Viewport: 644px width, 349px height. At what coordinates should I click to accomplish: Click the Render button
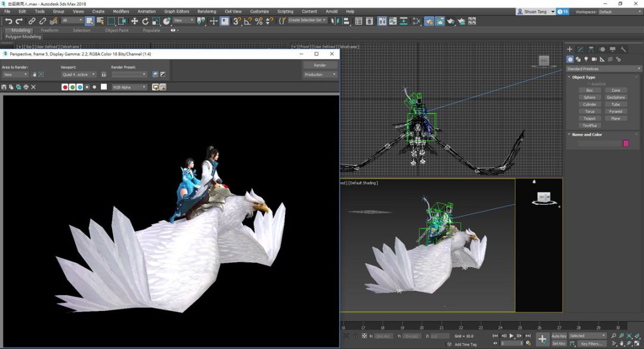pos(320,65)
